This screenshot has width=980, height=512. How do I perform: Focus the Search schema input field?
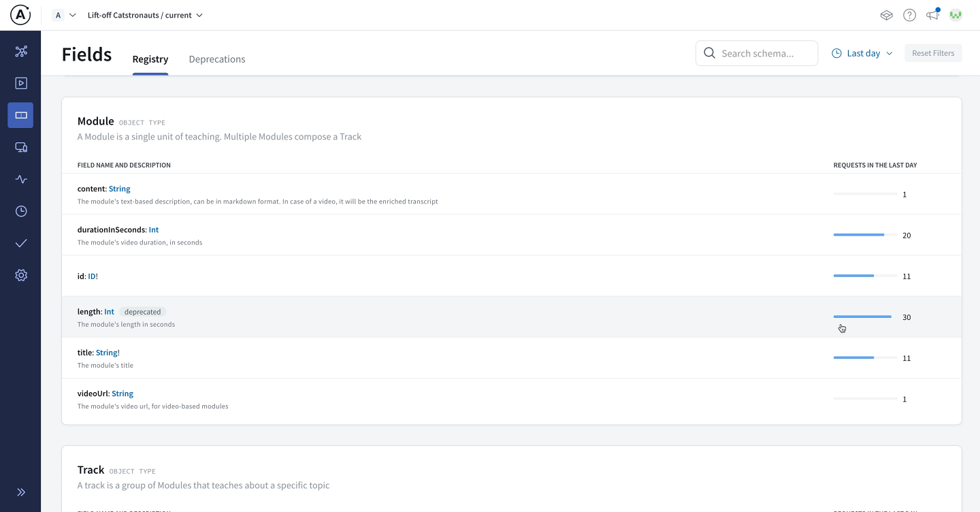coord(757,53)
